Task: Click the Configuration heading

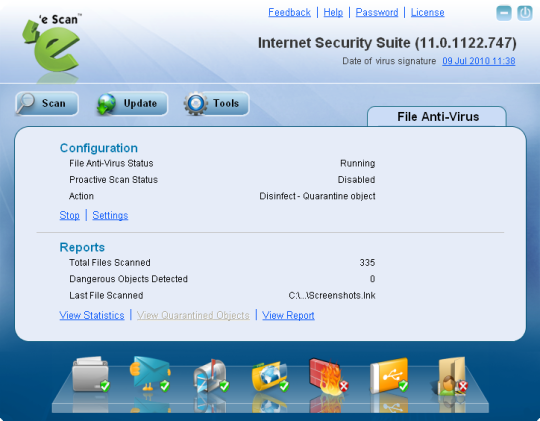Action: pyautogui.click(x=99, y=148)
